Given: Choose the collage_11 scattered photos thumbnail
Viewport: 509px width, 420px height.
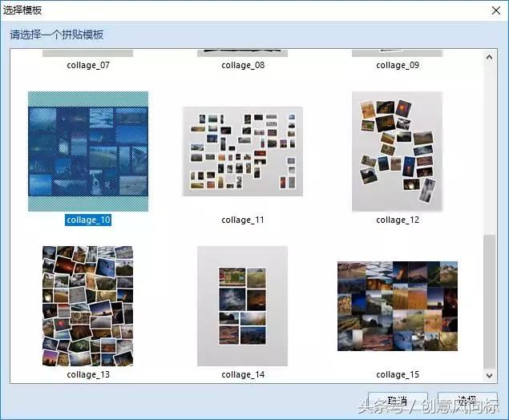Looking at the screenshot, I should tap(242, 151).
